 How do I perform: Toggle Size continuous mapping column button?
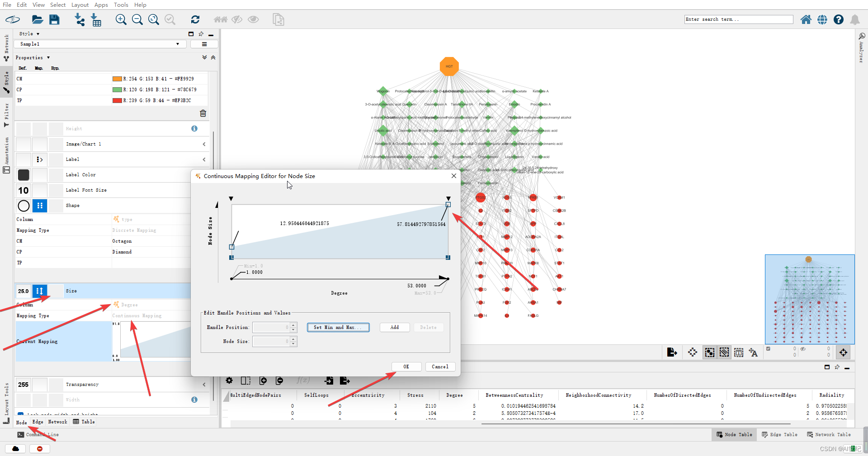(40, 291)
